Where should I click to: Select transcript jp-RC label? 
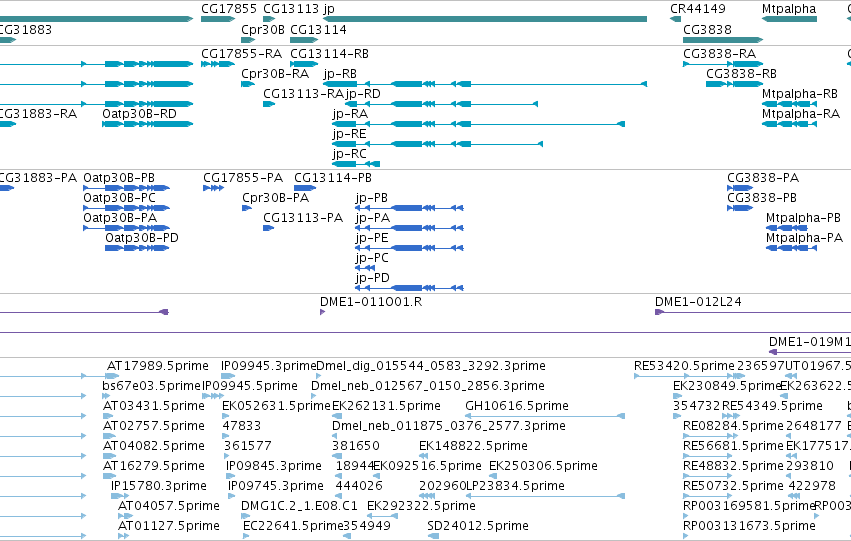[350, 154]
